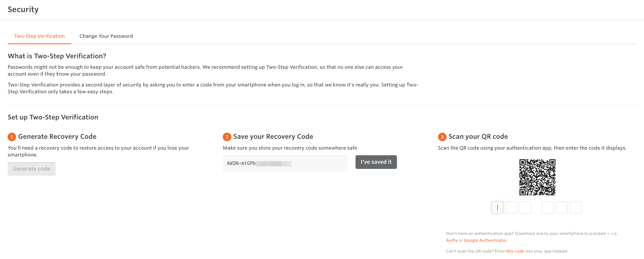Click the AWIN recovery code field
The width and height of the screenshot is (644, 259).
285,163
